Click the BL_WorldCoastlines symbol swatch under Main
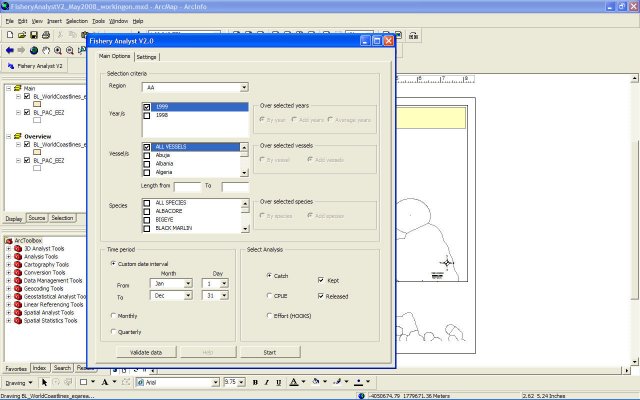Viewport: 640px width, 400px height. (x=37, y=104)
